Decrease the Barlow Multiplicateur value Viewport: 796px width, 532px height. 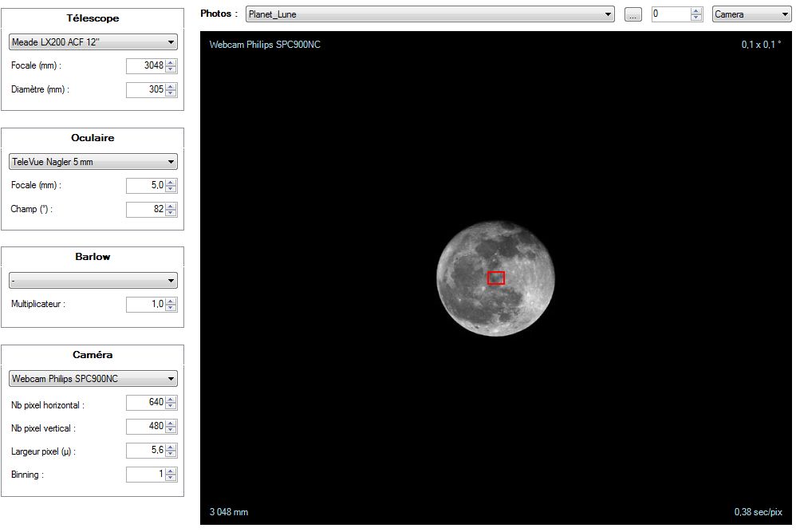(171, 308)
